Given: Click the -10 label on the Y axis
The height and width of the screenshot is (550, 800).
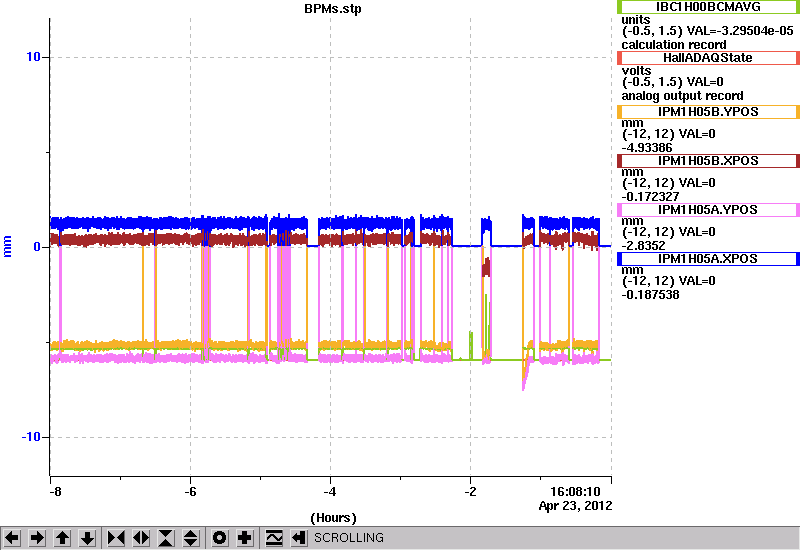Looking at the screenshot, I should (31, 437).
